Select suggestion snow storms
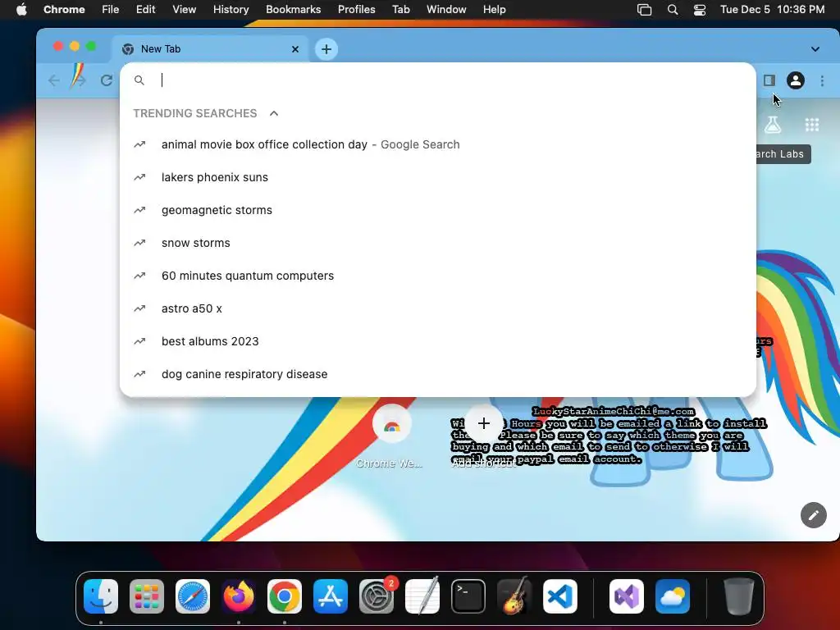Screen dimensions: 840x630 click(438, 243)
